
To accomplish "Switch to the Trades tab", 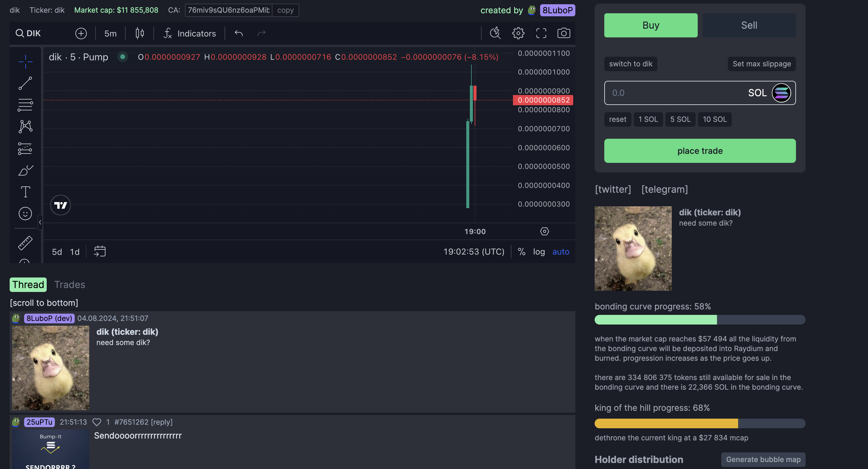I will point(70,285).
